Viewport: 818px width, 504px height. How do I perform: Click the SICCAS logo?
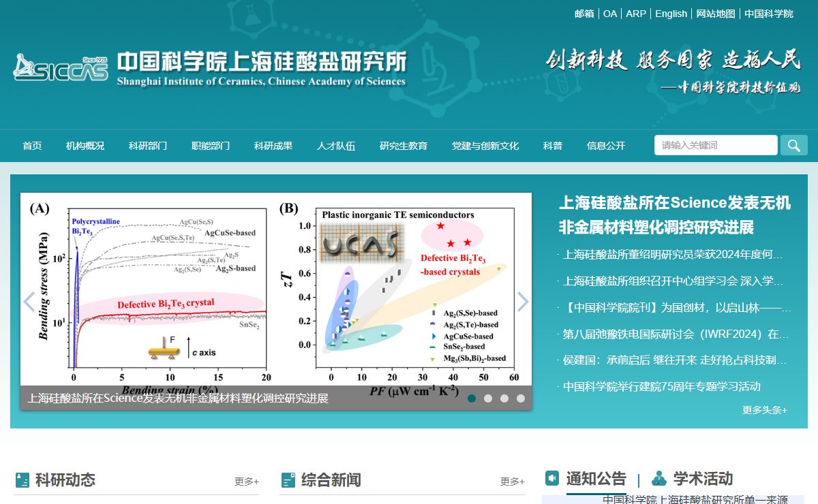(61, 69)
